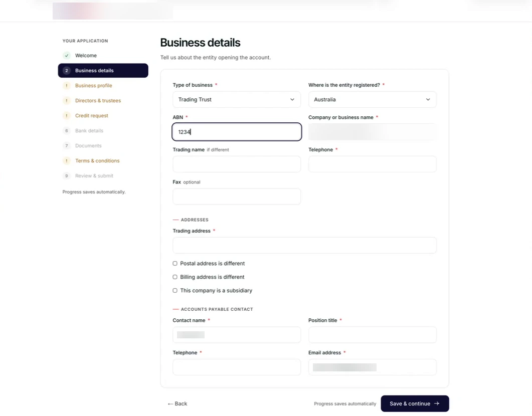Go back using the Back link
532x416 pixels.
[178, 403]
